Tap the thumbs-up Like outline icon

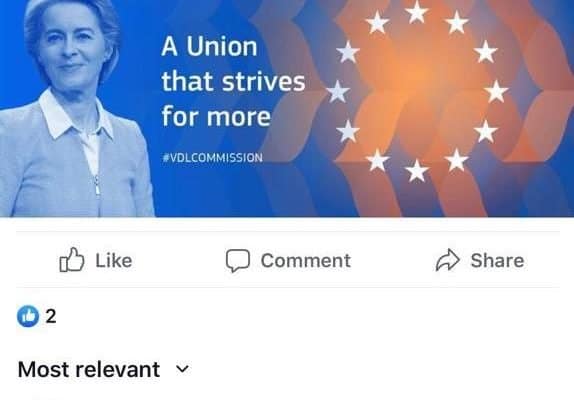click(x=72, y=259)
